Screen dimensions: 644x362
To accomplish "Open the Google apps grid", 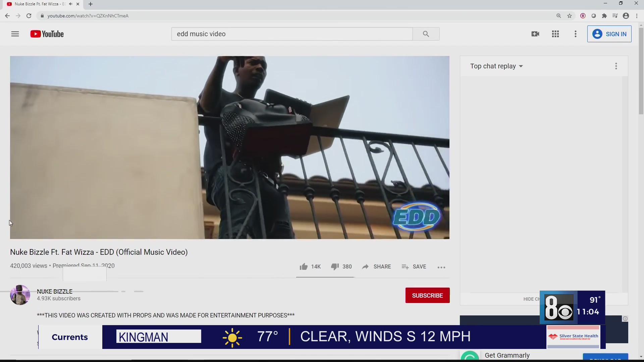I will (555, 34).
